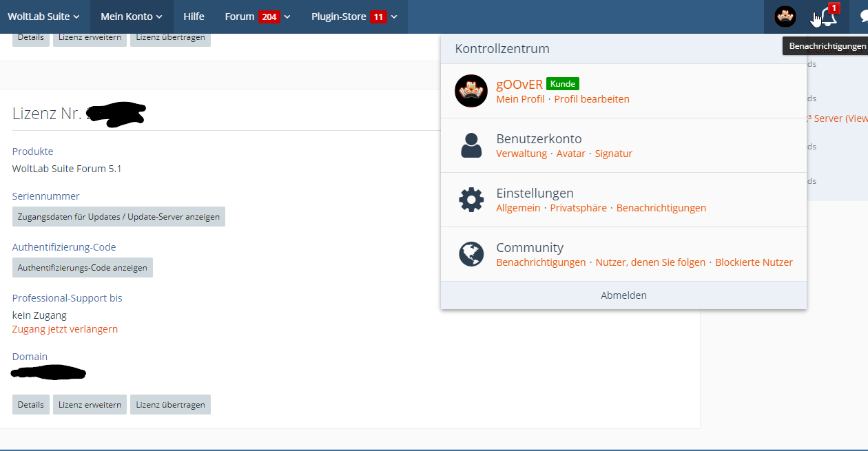Click the Einstellungen gear icon

471,200
